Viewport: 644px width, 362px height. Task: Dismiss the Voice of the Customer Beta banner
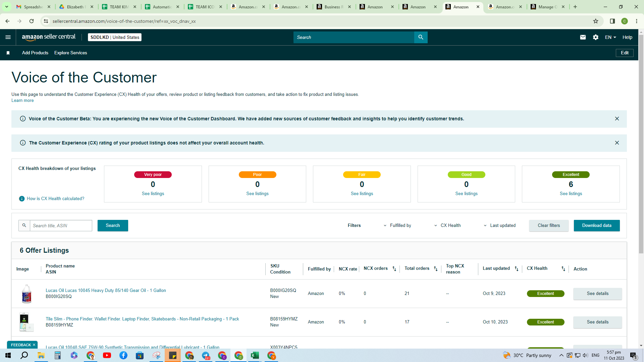617,119
